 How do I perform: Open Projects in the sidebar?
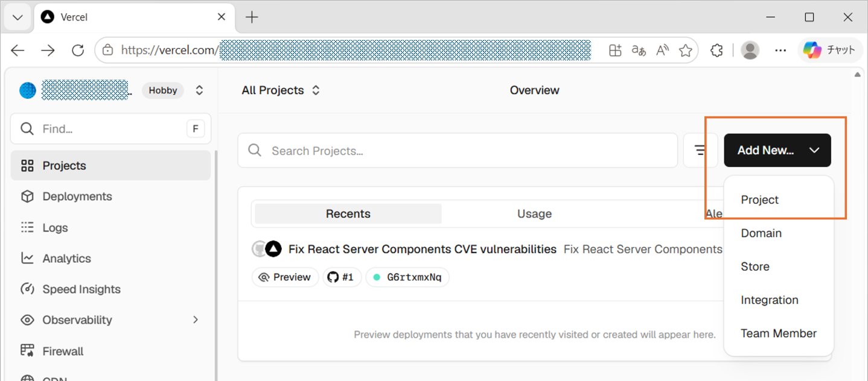tap(110, 166)
